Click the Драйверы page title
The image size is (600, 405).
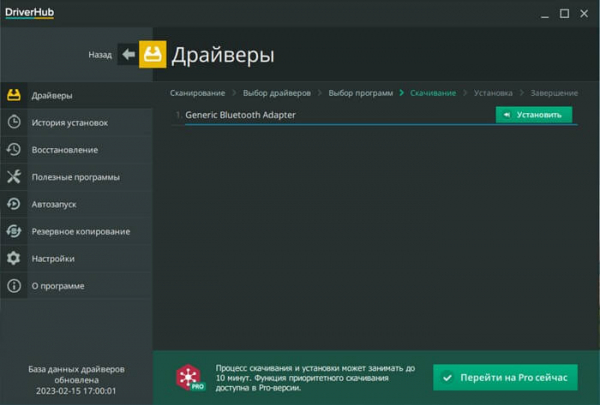pos(223,55)
